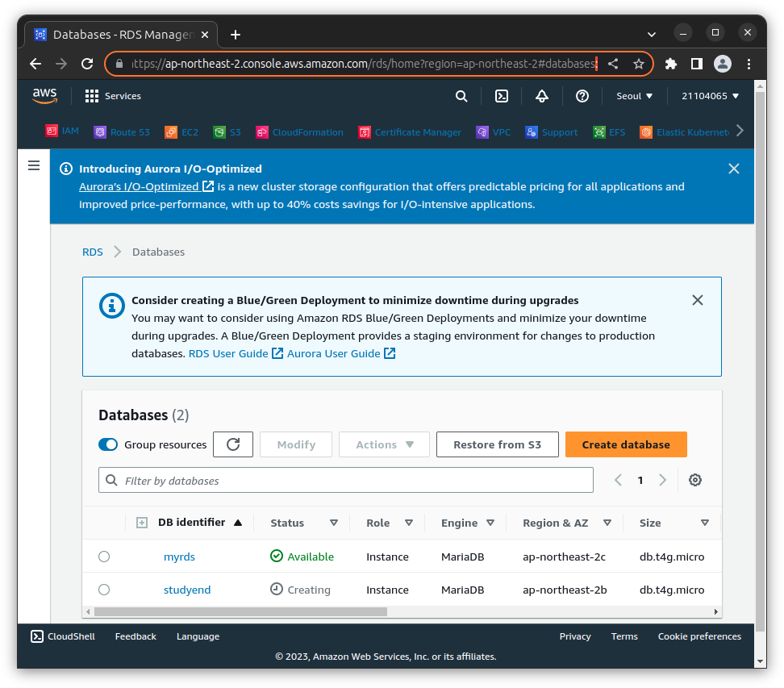The image size is (784, 688).
Task: Go to the RDS breadcrumb
Action: pyautogui.click(x=93, y=252)
